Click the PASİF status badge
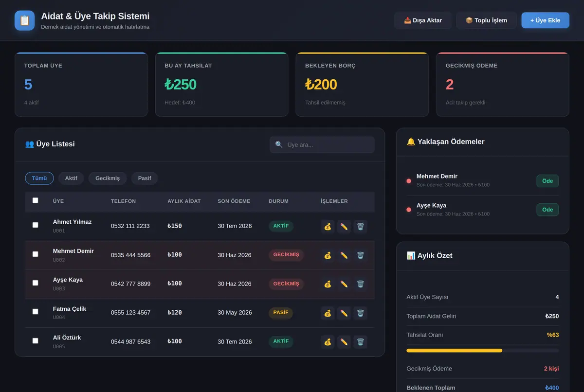584x392 pixels. (281, 313)
